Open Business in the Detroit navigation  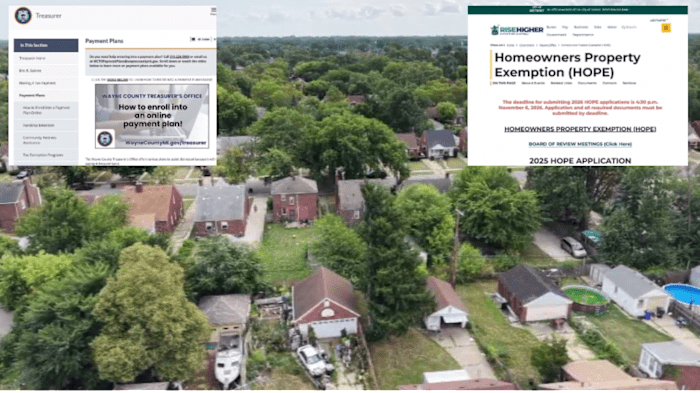[x=581, y=27]
